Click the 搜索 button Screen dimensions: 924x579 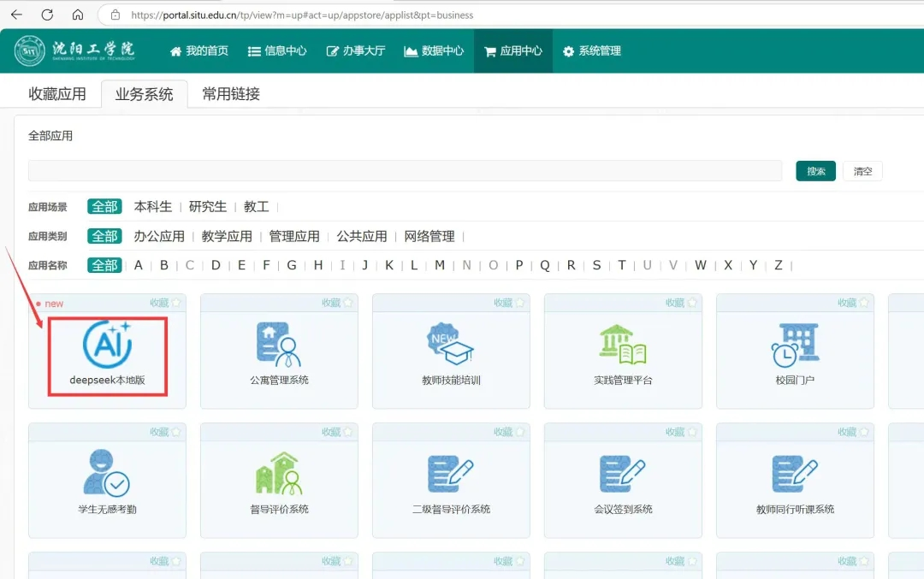click(815, 171)
